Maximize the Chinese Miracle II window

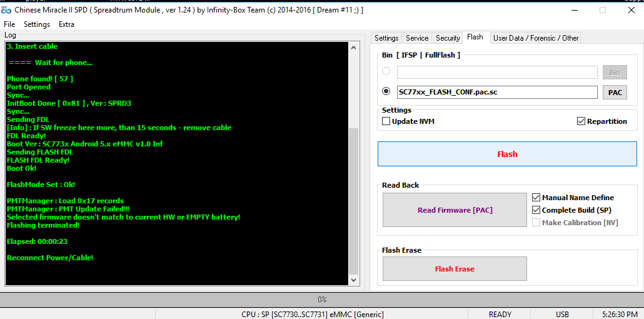(603, 10)
